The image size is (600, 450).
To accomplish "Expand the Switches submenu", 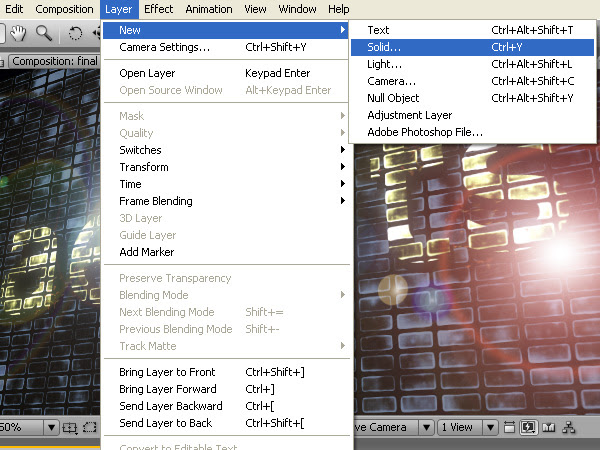I will click(x=226, y=150).
